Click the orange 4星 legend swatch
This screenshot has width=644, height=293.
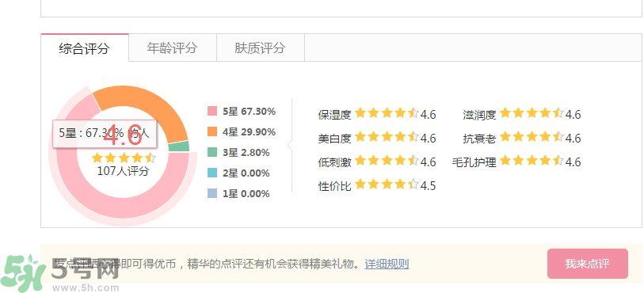(x=212, y=131)
